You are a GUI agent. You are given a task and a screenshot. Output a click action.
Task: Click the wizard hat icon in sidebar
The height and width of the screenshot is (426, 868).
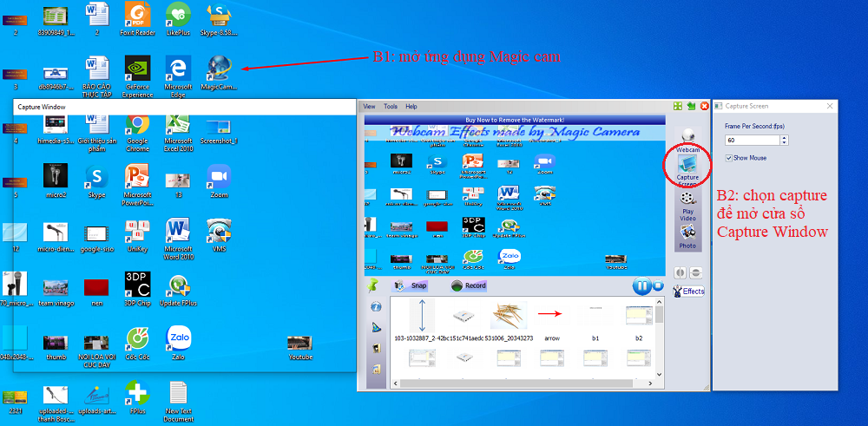376,327
